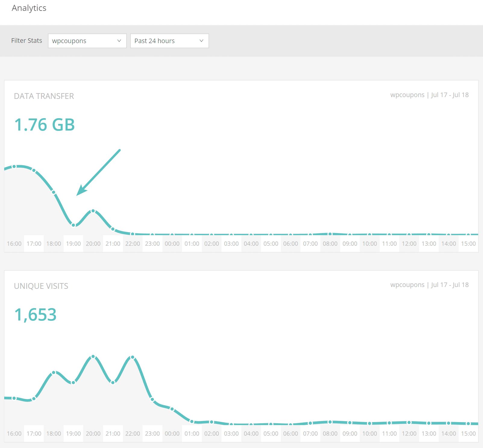Click the 16:00 axis label on Data Transfer
The width and height of the screenshot is (483, 448).
point(14,243)
